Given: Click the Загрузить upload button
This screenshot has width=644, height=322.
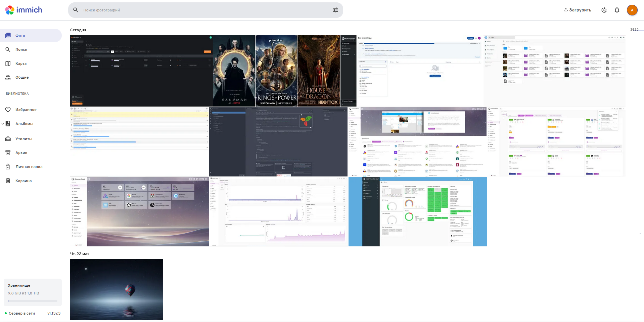Looking at the screenshot, I should coord(578,10).
